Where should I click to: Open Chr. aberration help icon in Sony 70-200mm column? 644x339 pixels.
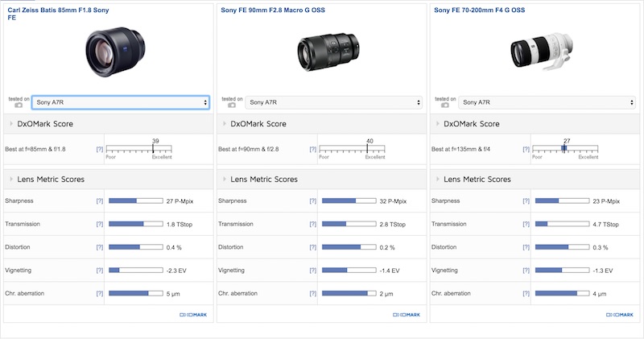point(526,293)
